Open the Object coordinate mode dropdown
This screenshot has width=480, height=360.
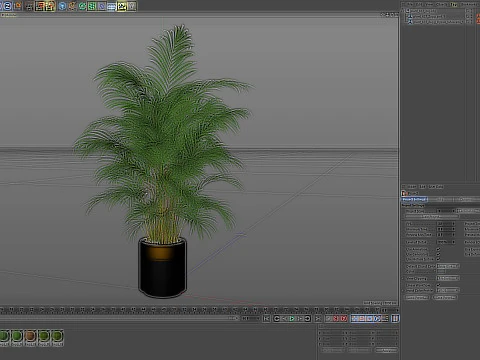(333, 350)
